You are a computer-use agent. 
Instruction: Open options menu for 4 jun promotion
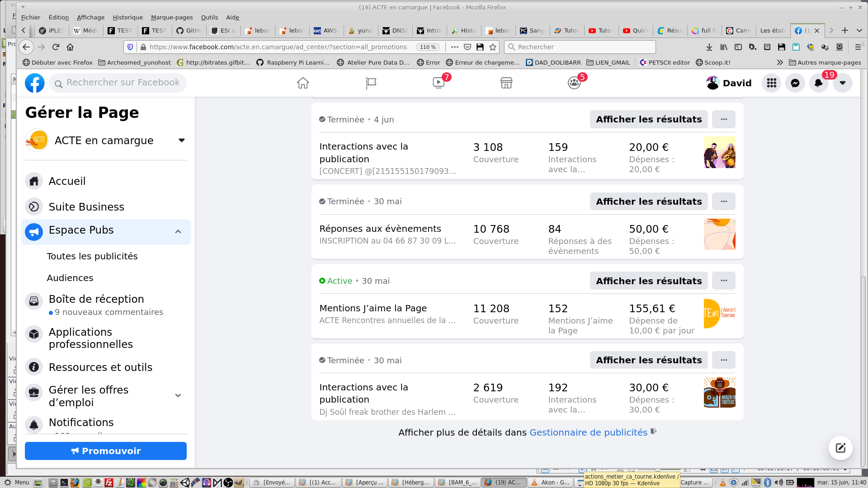point(724,119)
